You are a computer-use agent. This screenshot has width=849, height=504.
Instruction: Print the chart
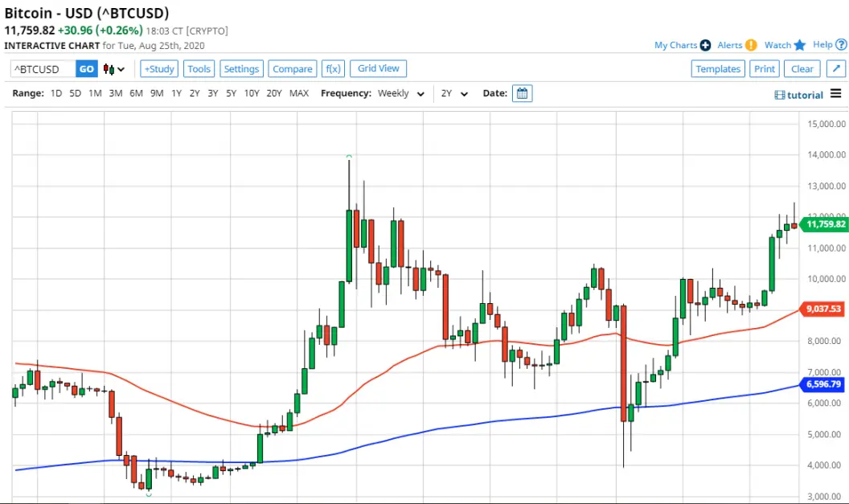point(765,69)
